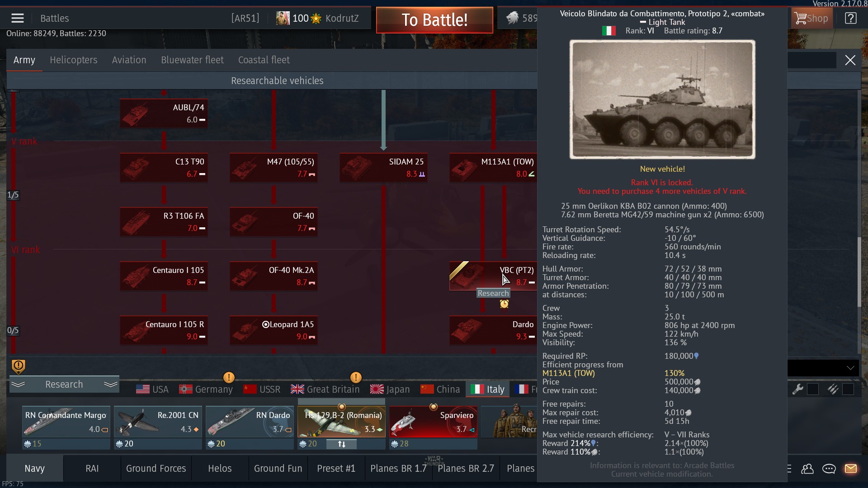Screen dimensions: 868x488
Task: Click the Japan flag icon
Action: pyautogui.click(x=377, y=389)
